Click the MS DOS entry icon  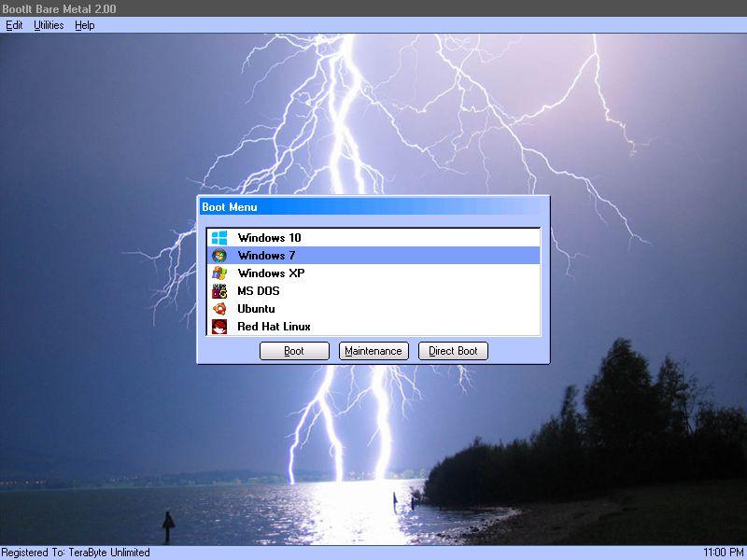[x=219, y=291]
